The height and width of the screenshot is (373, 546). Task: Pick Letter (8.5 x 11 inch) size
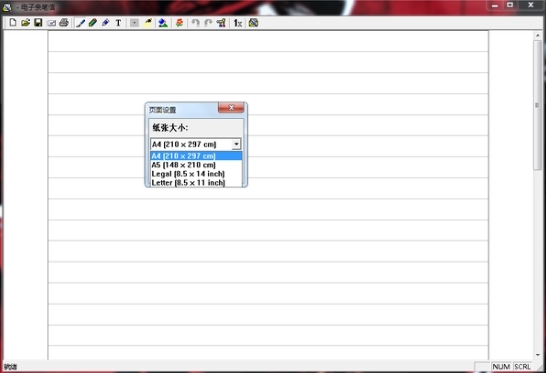pos(196,182)
